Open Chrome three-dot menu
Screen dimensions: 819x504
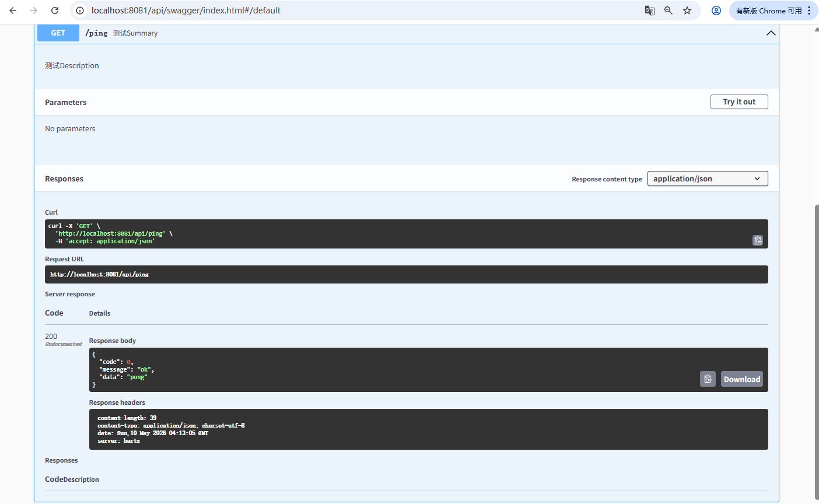[x=809, y=10]
